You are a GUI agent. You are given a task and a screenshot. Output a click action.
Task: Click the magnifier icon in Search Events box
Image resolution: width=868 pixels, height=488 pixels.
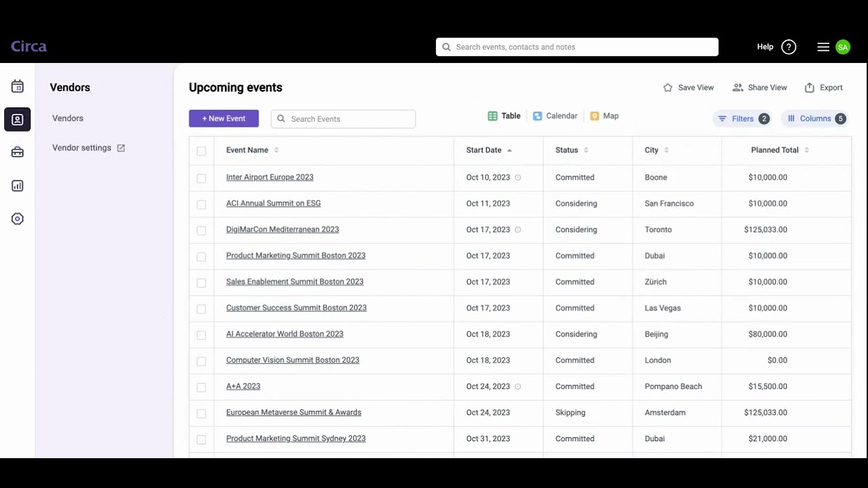point(281,119)
